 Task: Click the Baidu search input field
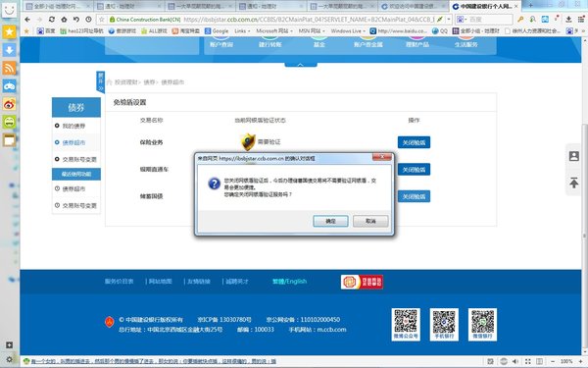(x=490, y=20)
